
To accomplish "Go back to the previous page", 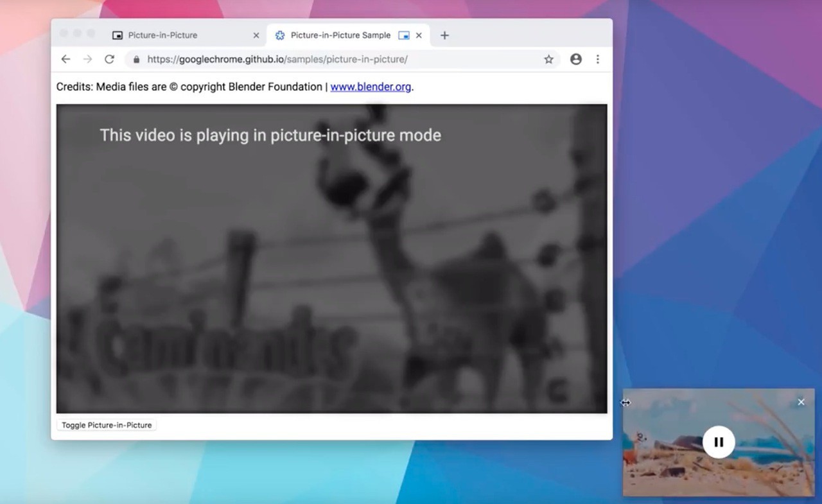I will tap(66, 59).
